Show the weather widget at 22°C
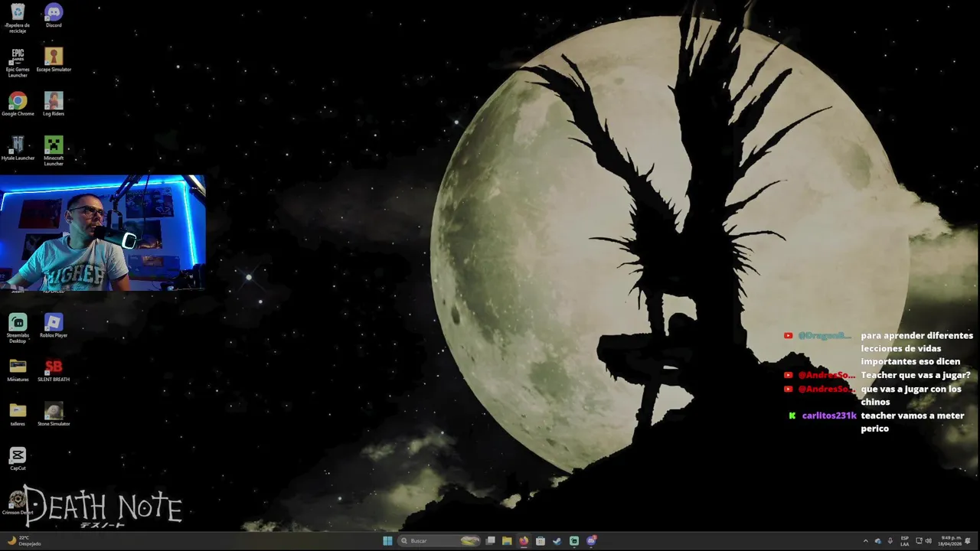 click(24, 541)
